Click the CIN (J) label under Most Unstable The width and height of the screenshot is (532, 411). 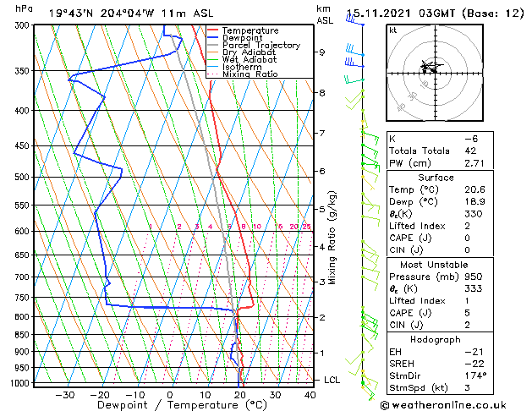point(406,325)
